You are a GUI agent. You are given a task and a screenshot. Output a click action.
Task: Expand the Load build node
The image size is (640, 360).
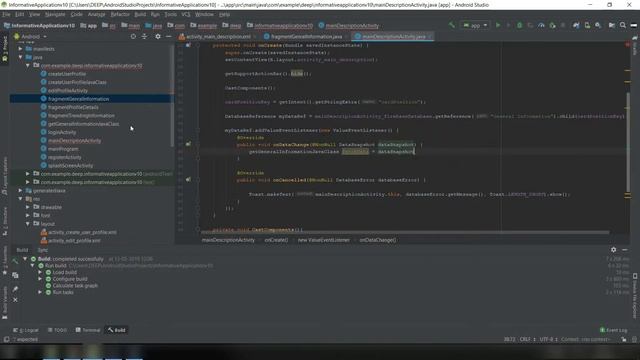pos(40,272)
